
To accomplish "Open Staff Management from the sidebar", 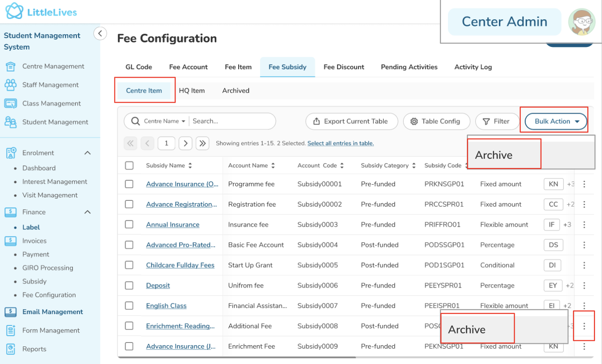I will click(50, 85).
